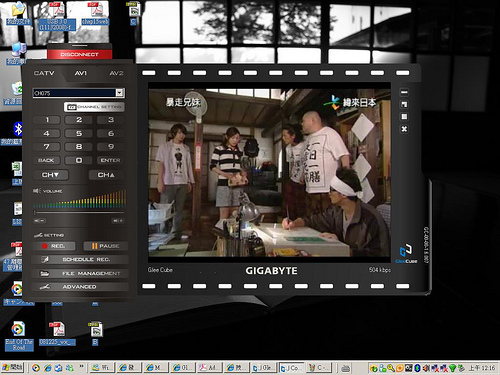Open SCHEDULE REC.
This screenshot has height=375, width=500.
point(80,260)
